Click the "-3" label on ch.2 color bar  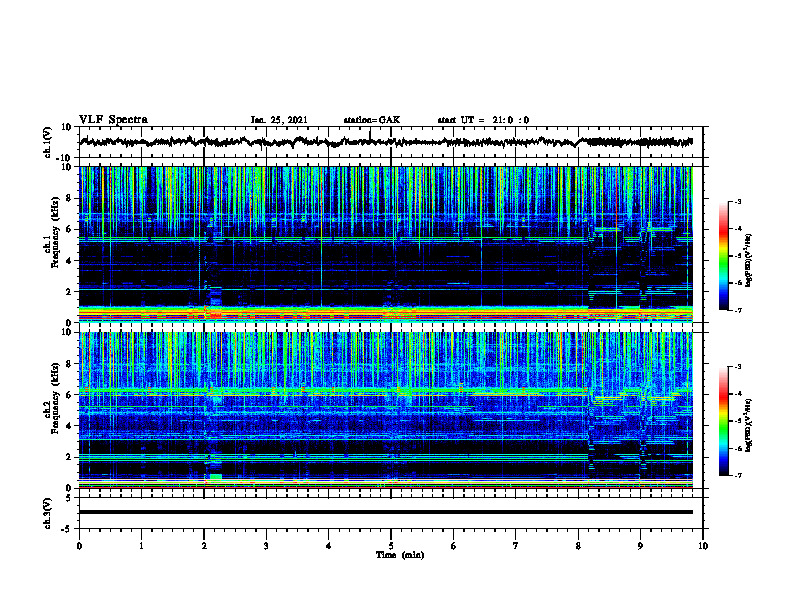point(738,367)
